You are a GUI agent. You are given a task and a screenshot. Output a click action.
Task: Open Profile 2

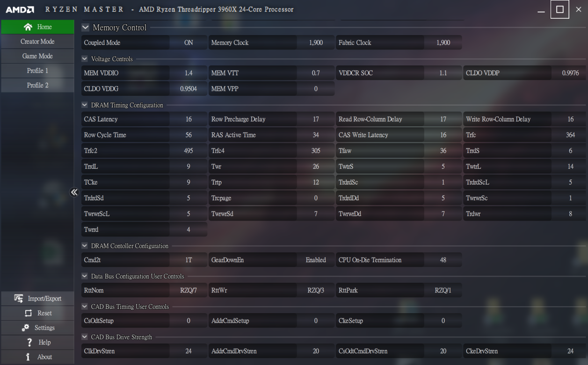point(37,85)
